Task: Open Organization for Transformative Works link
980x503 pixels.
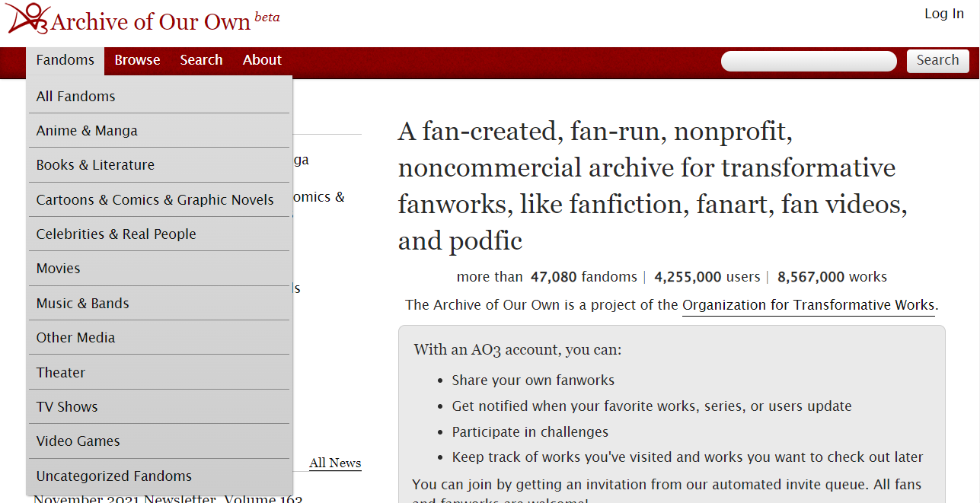Action: [x=808, y=305]
